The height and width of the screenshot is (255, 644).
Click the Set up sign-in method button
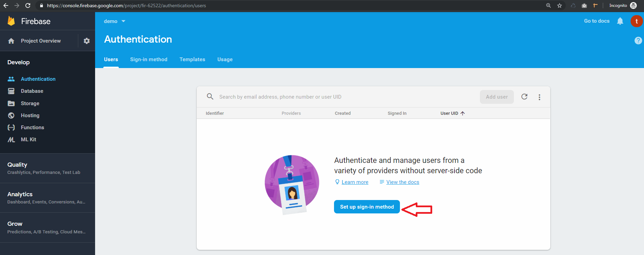(367, 207)
